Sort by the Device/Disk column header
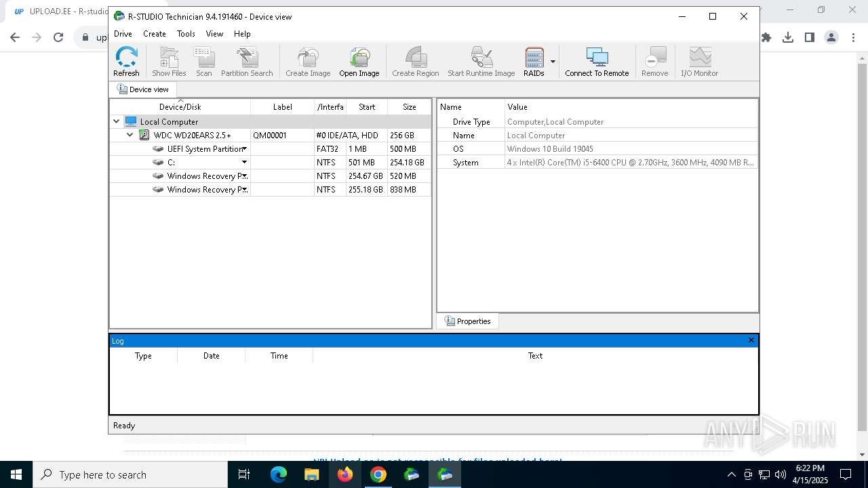The width and height of the screenshot is (868, 488). point(180,107)
